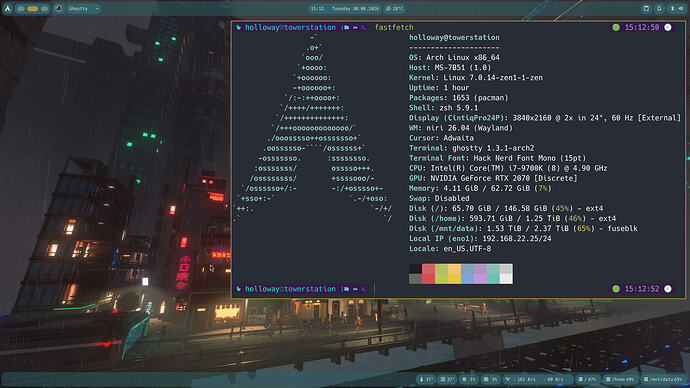Click the CPU: Intel Core i7-9700K line
The width and height of the screenshot is (690, 388).
508,168
